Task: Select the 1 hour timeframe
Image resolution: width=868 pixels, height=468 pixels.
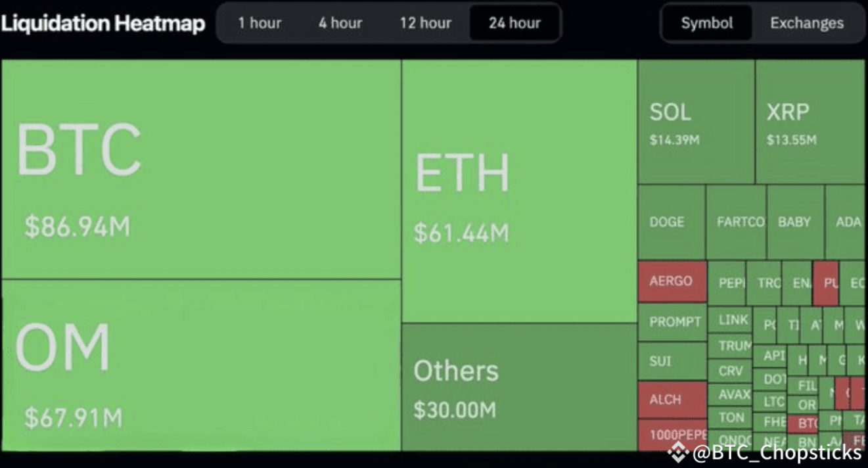Action: [260, 23]
